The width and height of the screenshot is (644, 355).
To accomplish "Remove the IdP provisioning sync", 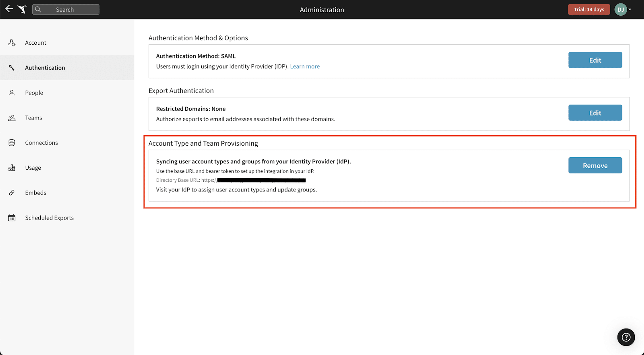I will 595,165.
